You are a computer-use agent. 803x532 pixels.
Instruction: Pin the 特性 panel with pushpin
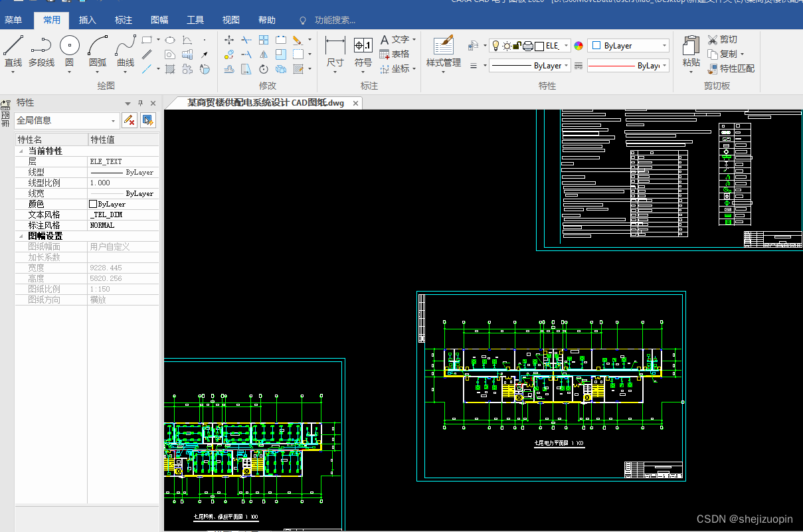(140, 103)
